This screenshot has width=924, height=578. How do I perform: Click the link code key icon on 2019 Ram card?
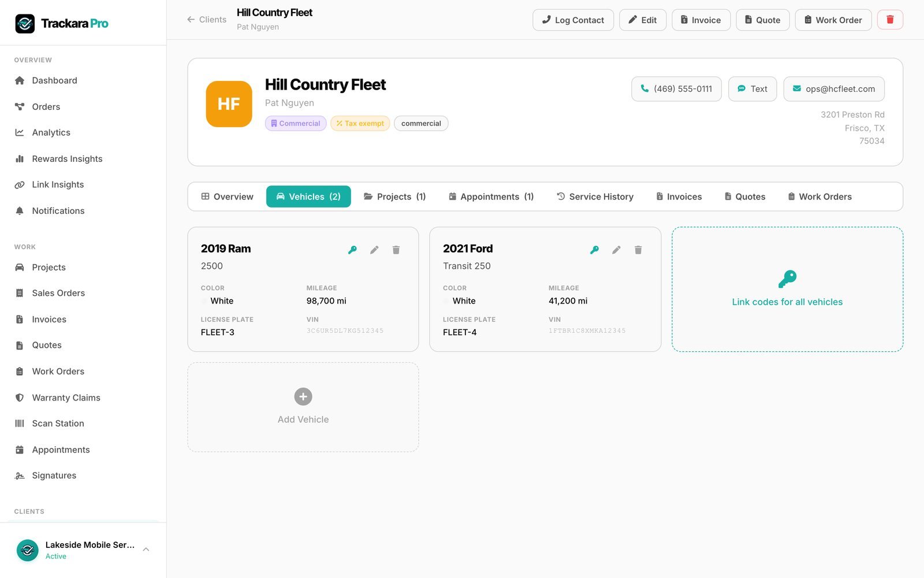click(x=352, y=250)
